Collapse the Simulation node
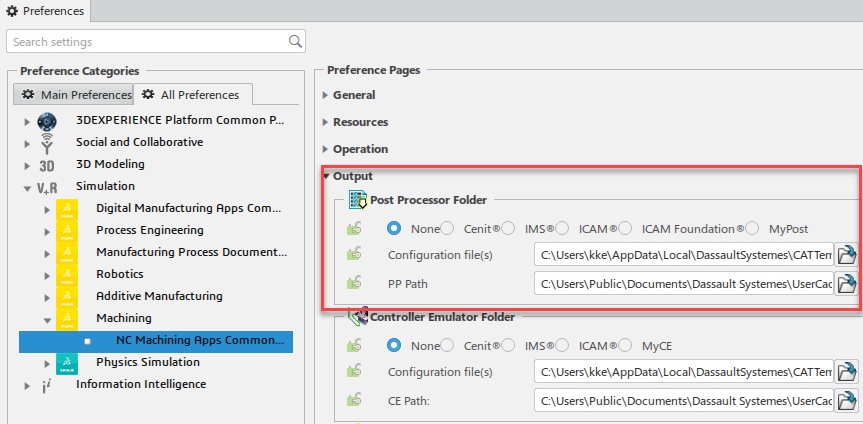 (27, 188)
